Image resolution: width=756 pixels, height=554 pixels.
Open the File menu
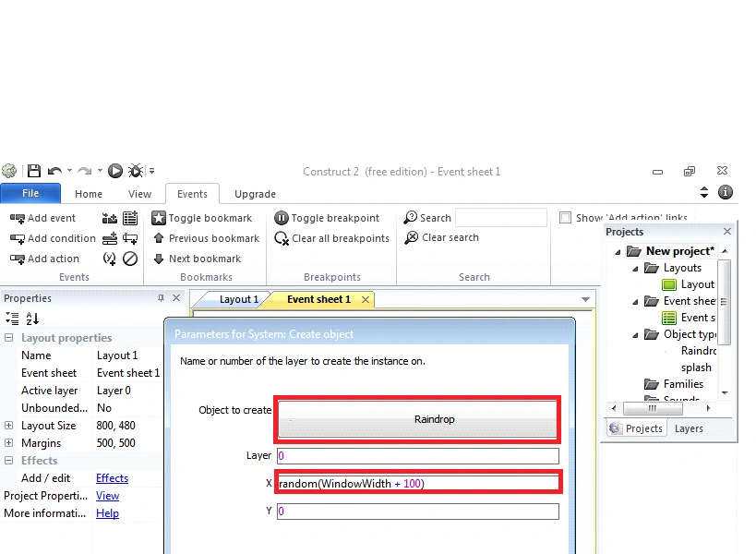(30, 193)
